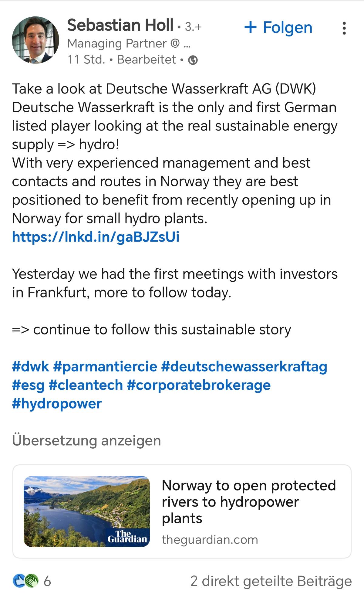The image size is (364, 601).
Task: Open Sebastian Holl's profile picture
Action: pyautogui.click(x=35, y=40)
